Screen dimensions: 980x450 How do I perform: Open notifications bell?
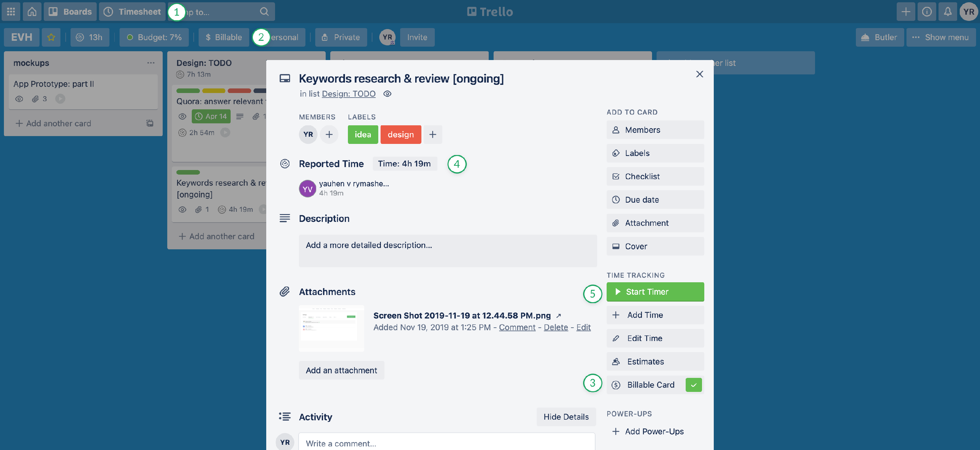(x=948, y=11)
